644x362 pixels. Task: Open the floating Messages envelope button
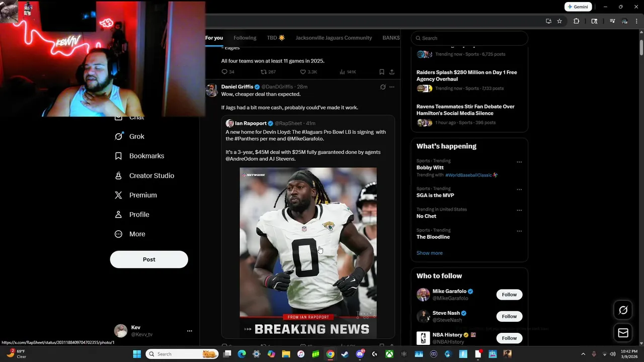(x=623, y=333)
